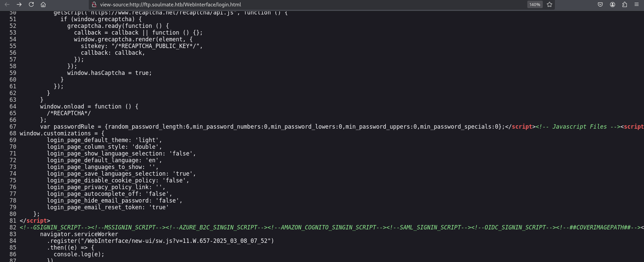Place the cursor on 'window.customizations = {'
644x262 pixels.
point(62,133)
